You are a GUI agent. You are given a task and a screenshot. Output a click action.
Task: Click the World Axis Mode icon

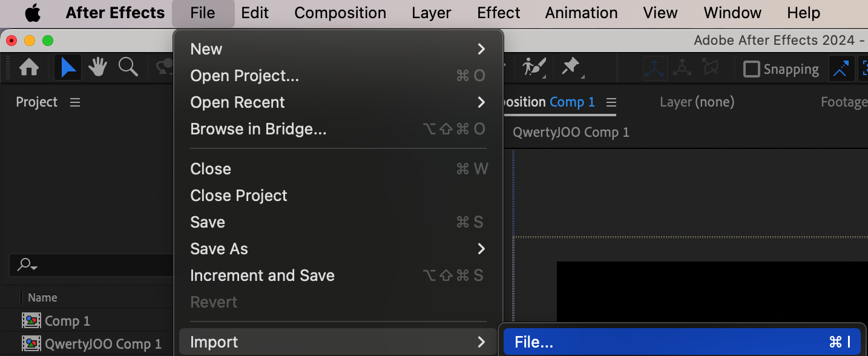[x=682, y=68]
